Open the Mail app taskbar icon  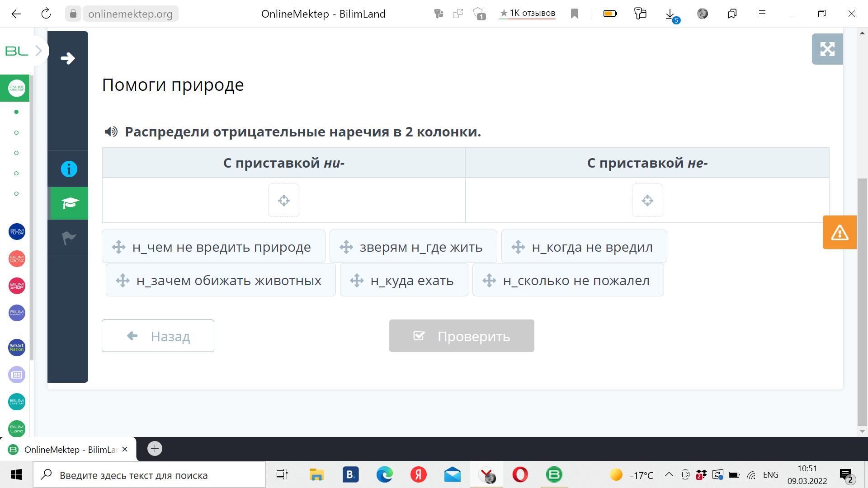pos(452,475)
